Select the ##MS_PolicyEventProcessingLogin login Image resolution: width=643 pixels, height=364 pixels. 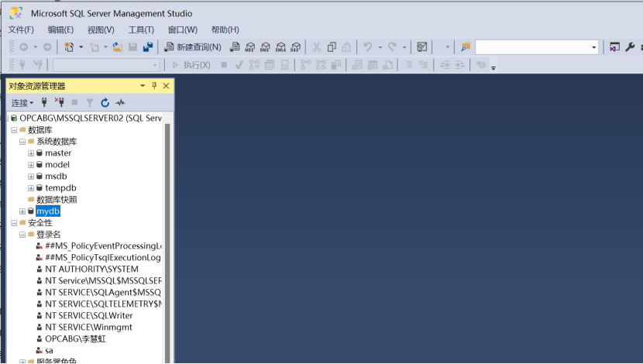click(103, 246)
